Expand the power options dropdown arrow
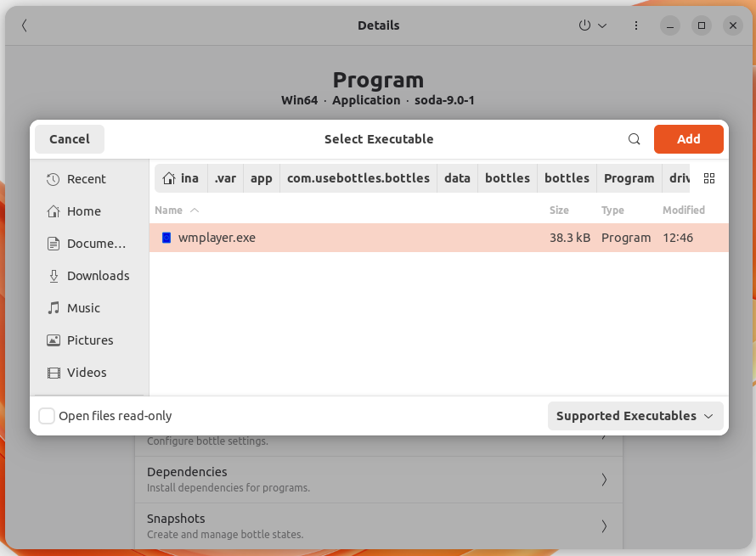The height and width of the screenshot is (556, 756). [x=602, y=25]
